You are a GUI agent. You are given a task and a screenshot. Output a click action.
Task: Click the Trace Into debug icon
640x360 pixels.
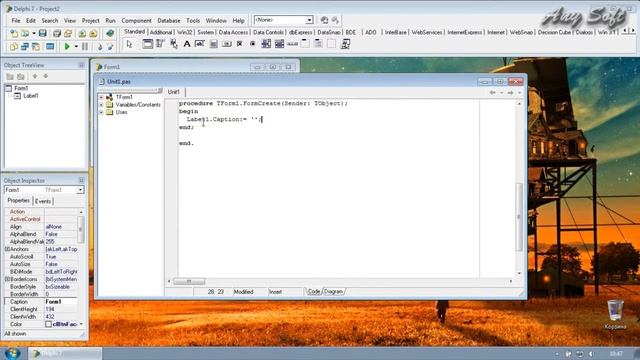coord(100,47)
